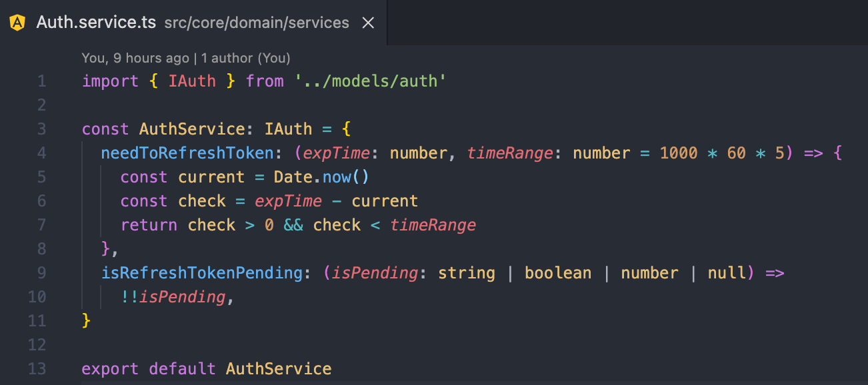The height and width of the screenshot is (385, 868).
Task: Click the isRefreshTokenPending property name
Action: 201,273
